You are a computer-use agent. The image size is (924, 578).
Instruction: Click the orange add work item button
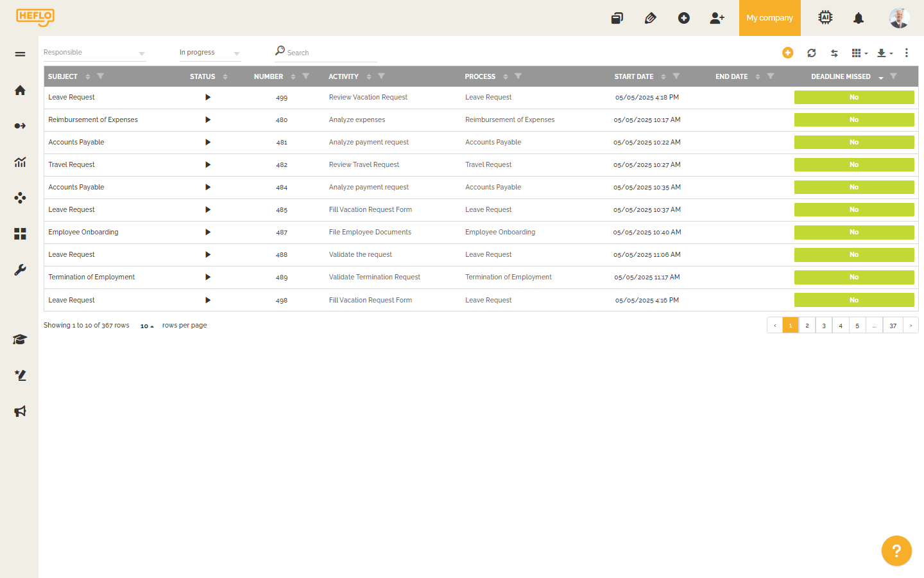788,53
